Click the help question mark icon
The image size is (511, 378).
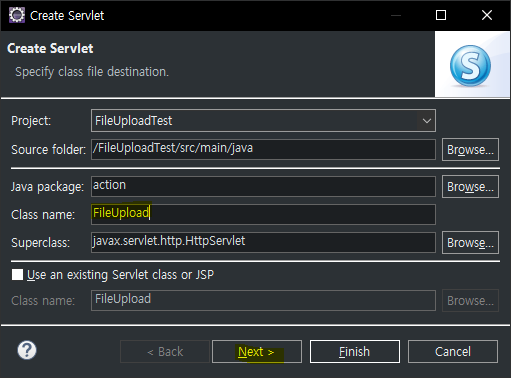[x=27, y=350]
